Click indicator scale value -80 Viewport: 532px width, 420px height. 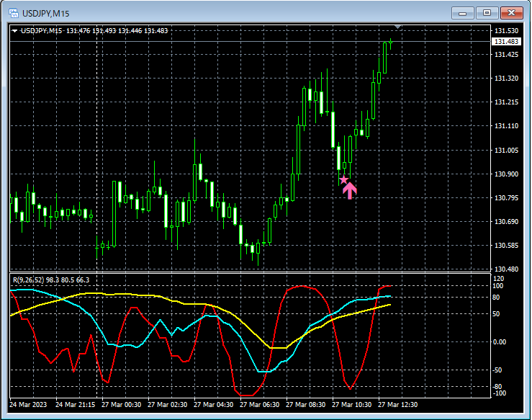click(x=497, y=387)
